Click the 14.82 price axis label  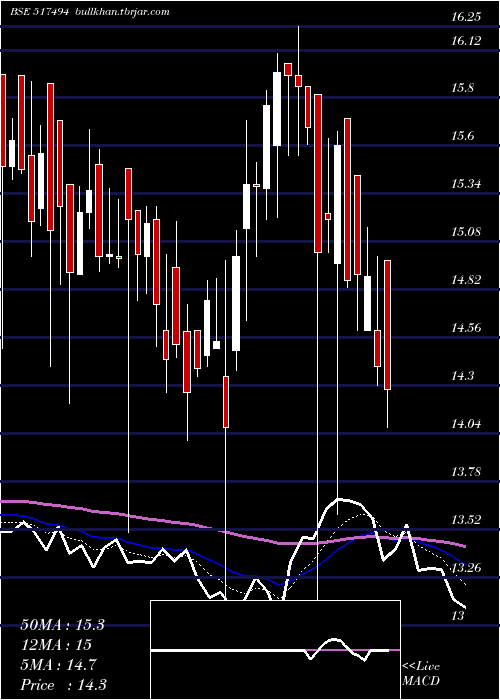click(466, 280)
